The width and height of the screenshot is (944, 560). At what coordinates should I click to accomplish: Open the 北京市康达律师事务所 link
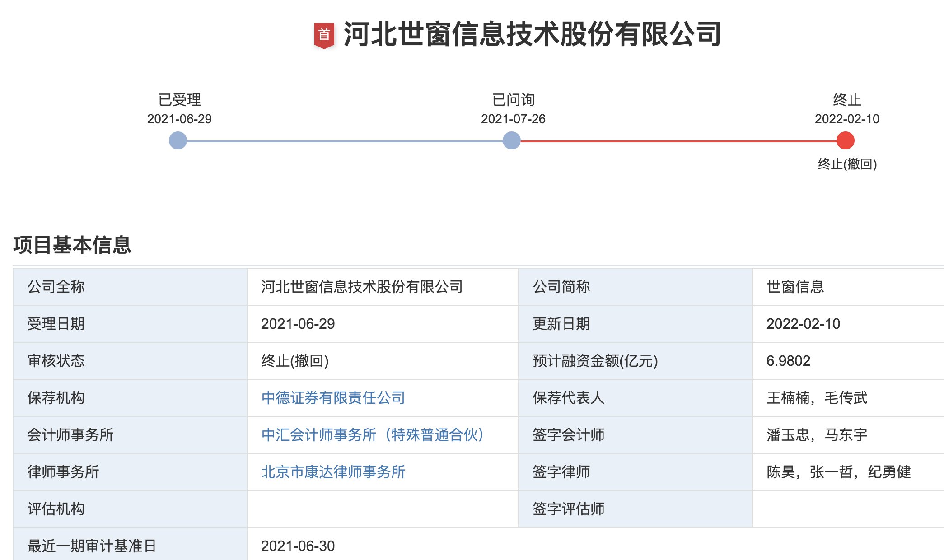333,472
